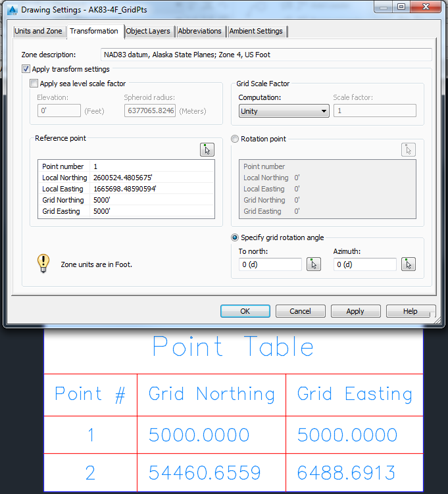Click Grid Northing column header in Point Table
The image size is (448, 494).
click(212, 394)
